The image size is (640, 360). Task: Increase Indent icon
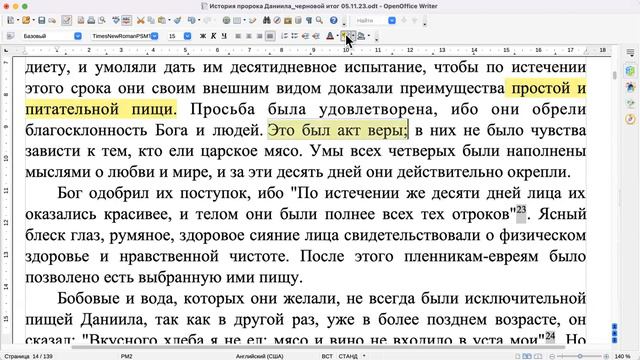click(316, 36)
